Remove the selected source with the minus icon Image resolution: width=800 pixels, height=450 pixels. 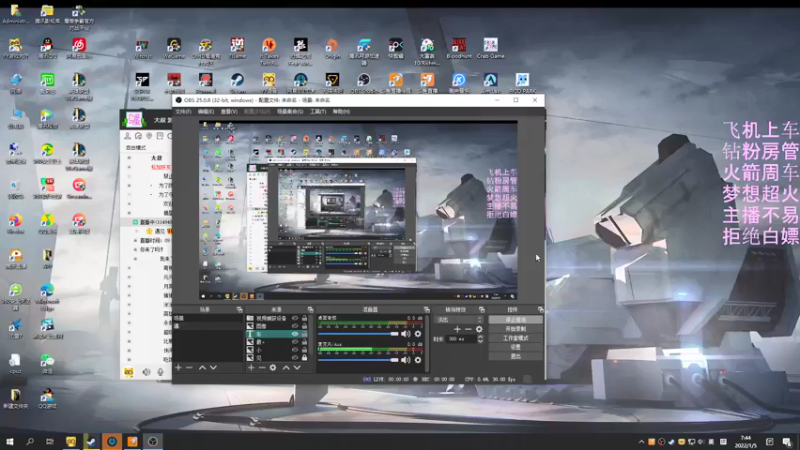click(262, 367)
